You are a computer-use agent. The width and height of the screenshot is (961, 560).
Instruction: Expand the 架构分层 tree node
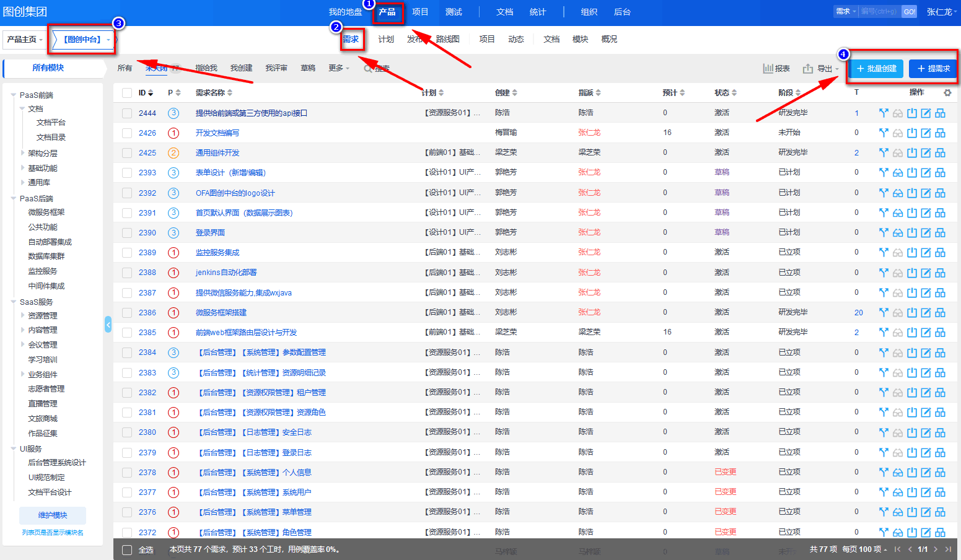coord(22,153)
